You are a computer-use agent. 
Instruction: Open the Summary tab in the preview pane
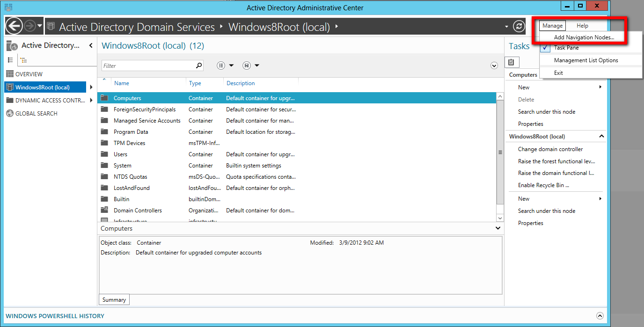[114, 300]
